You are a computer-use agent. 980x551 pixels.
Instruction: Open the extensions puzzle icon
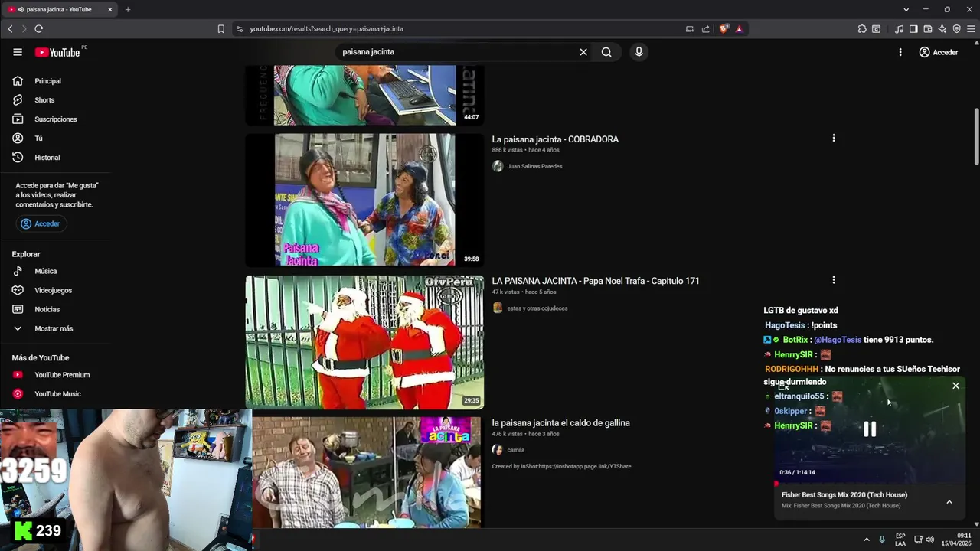pos(862,29)
